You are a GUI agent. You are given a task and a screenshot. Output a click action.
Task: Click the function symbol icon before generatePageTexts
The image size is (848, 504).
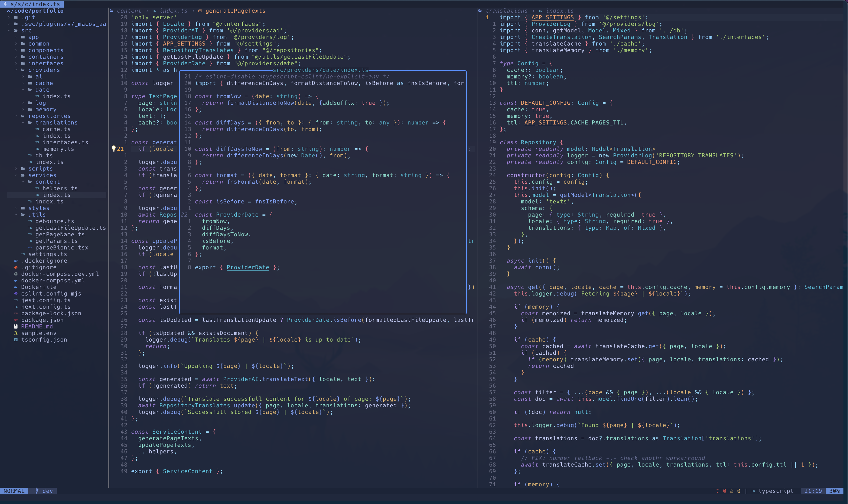(x=200, y=11)
